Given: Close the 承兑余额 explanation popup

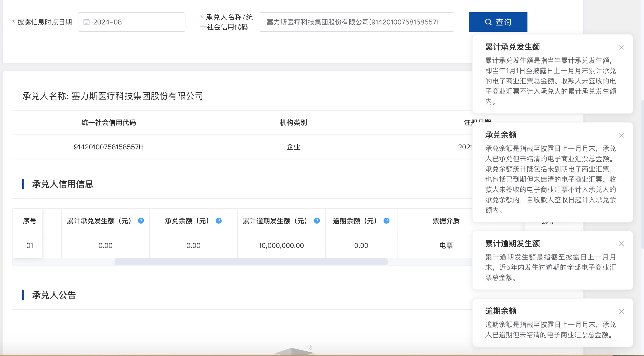Looking at the screenshot, I should 621,135.
